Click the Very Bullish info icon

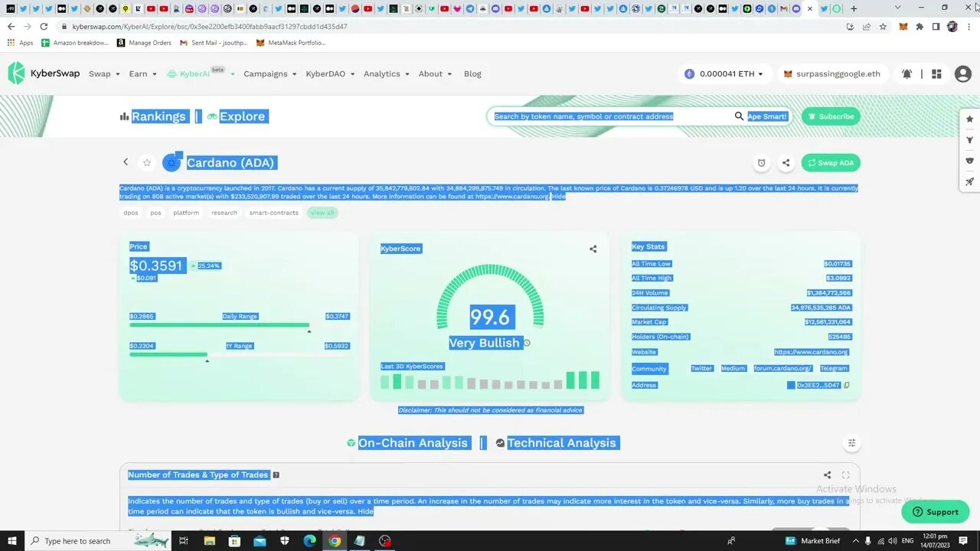point(527,343)
